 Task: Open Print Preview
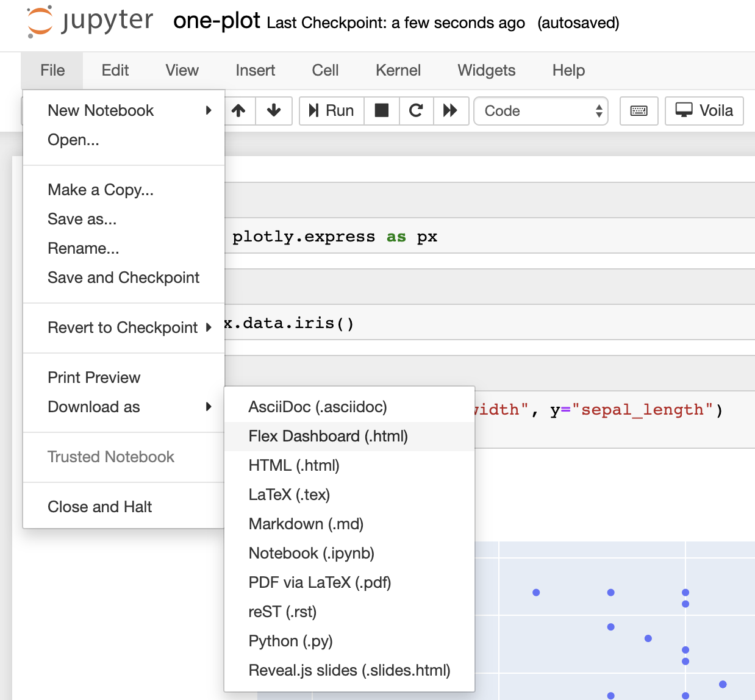(93, 377)
